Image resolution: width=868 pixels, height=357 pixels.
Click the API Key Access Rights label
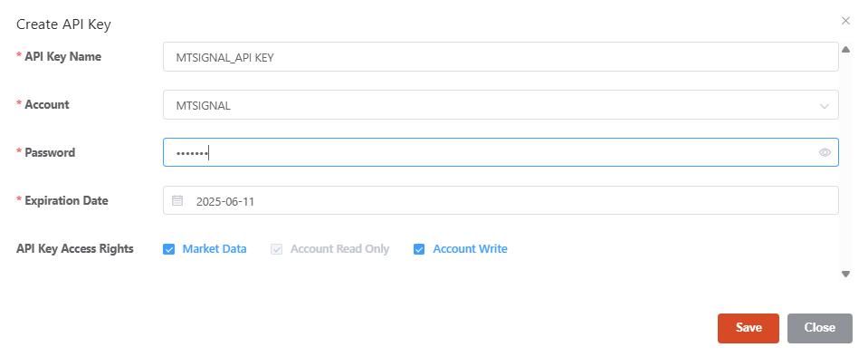pyautogui.click(x=75, y=249)
